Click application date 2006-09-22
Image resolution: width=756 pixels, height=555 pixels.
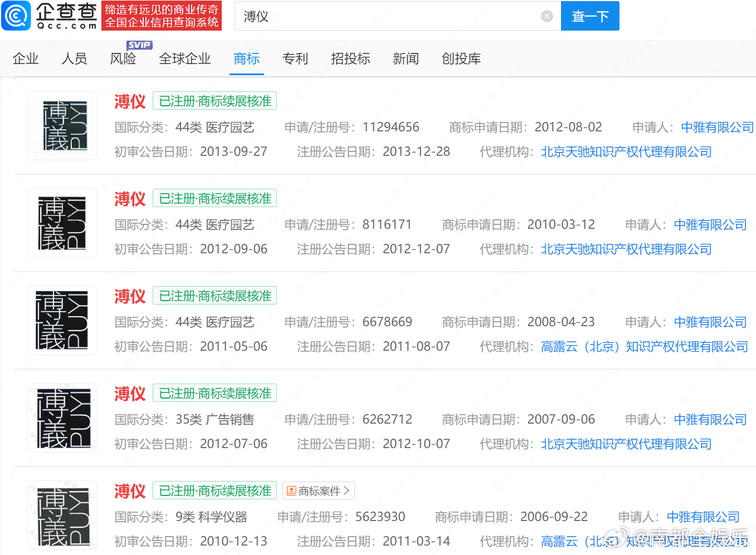click(x=554, y=517)
